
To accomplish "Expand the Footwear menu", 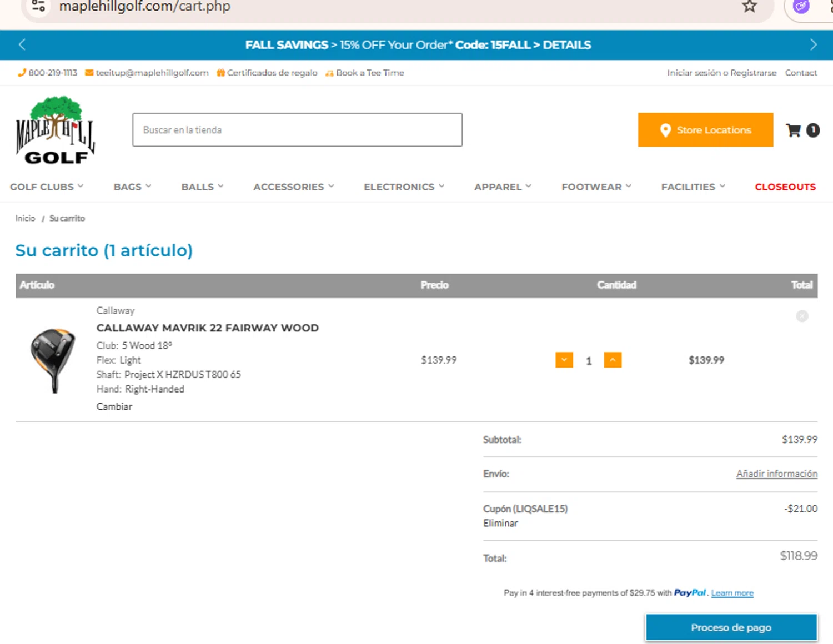I will click(596, 187).
